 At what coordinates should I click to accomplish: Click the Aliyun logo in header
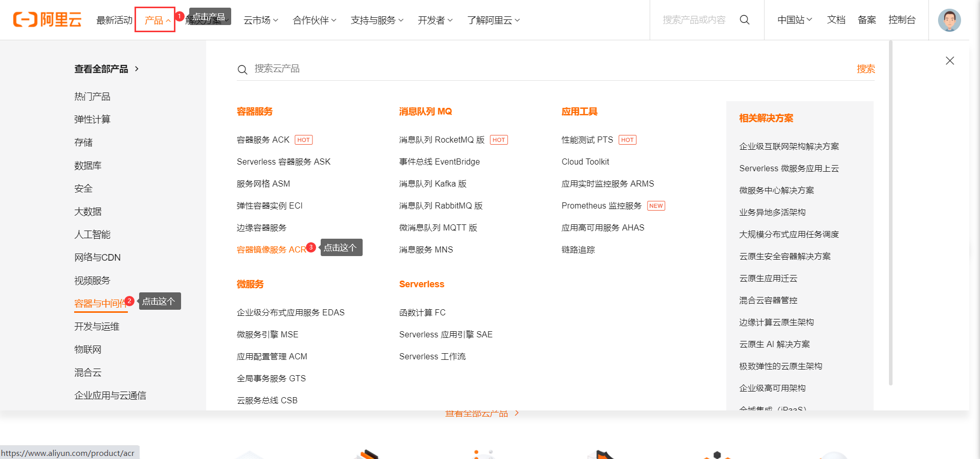coord(47,19)
